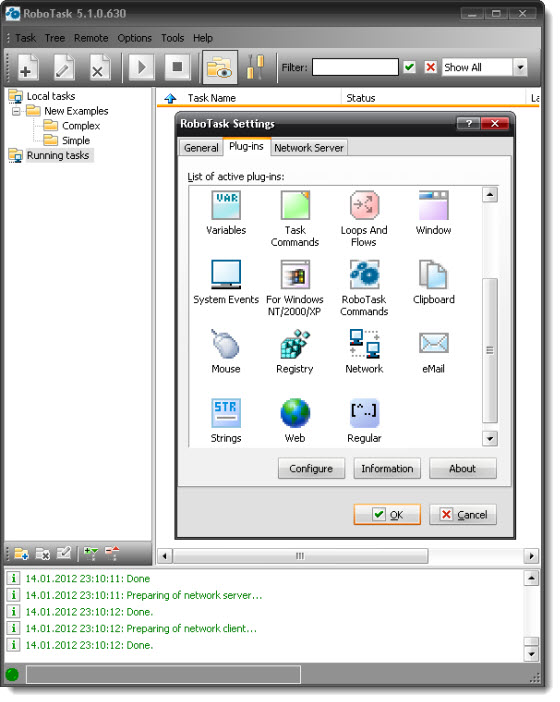Click the rename folder icon below the tree

pos(64,554)
